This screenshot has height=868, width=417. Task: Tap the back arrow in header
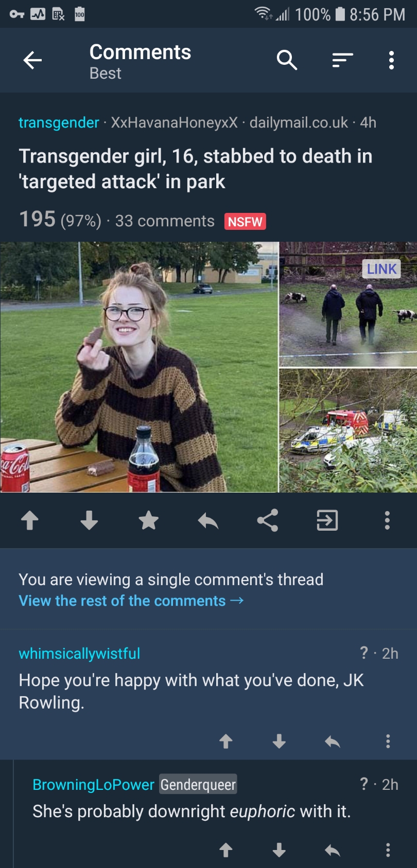[32, 61]
